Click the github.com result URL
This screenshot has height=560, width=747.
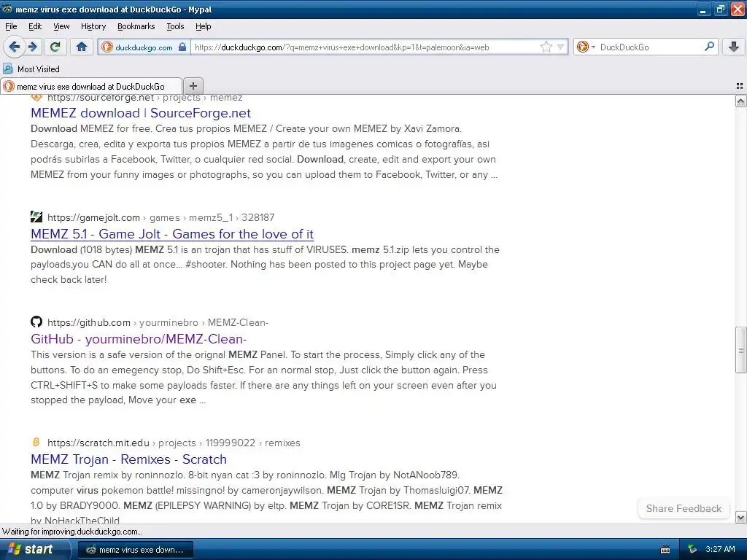click(158, 323)
